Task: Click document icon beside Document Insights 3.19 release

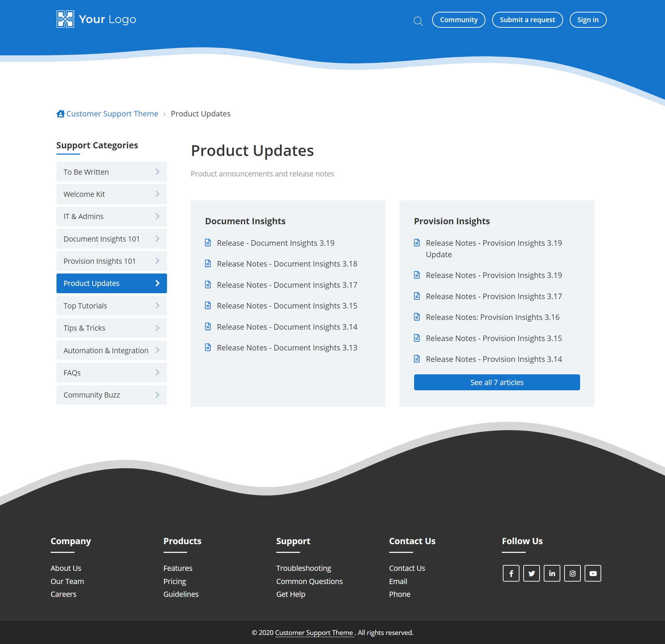Action: (208, 243)
